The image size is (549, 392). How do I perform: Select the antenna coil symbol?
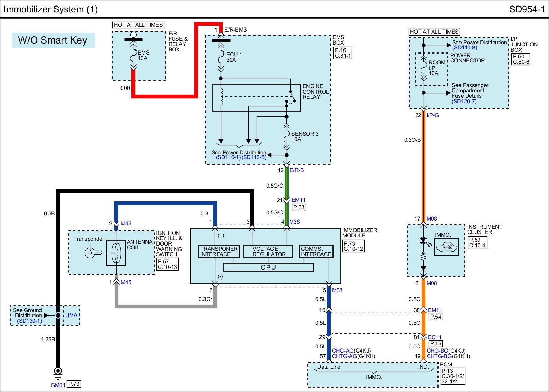(x=116, y=253)
